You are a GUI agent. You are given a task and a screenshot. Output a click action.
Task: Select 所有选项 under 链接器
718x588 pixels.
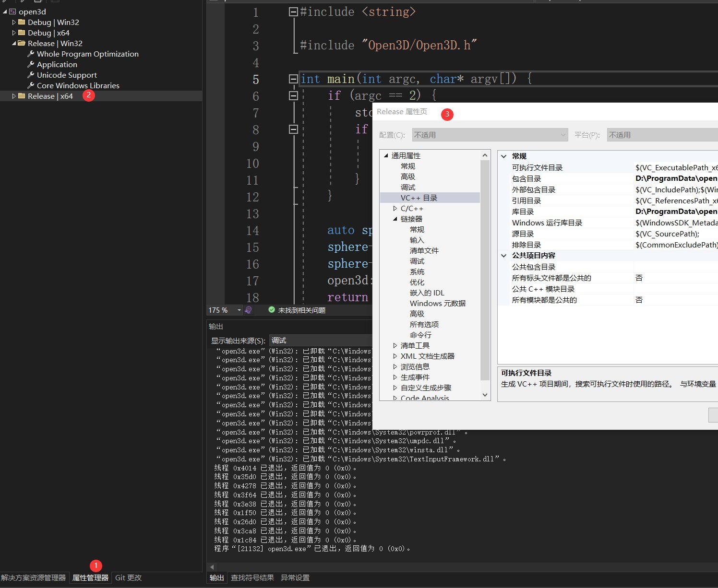point(424,324)
